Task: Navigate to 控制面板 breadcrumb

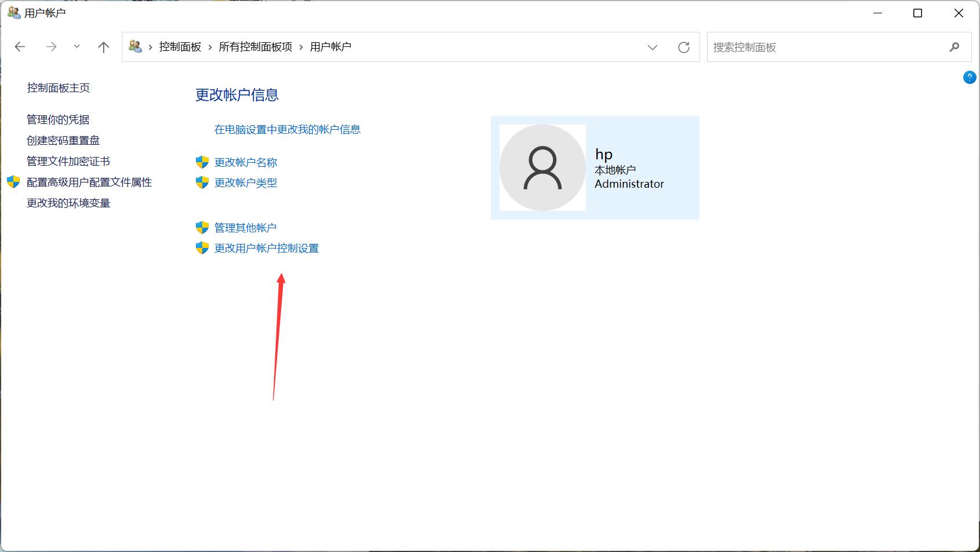Action: tap(180, 47)
